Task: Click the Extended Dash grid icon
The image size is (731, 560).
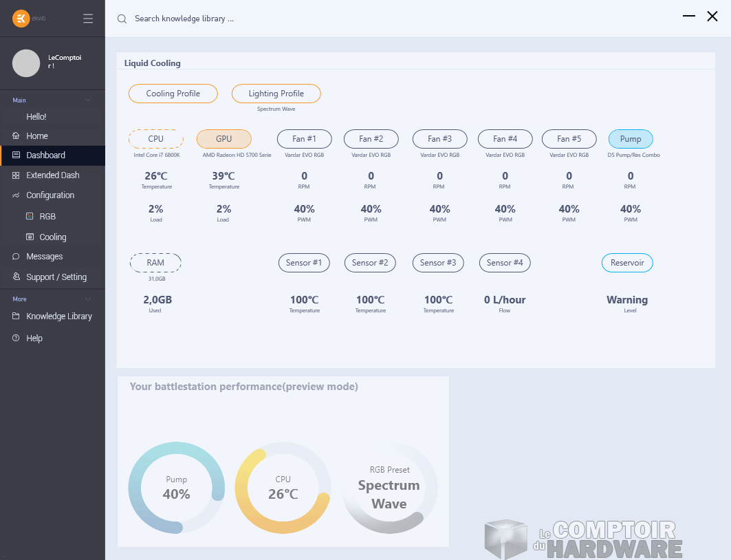Action: pos(17,175)
